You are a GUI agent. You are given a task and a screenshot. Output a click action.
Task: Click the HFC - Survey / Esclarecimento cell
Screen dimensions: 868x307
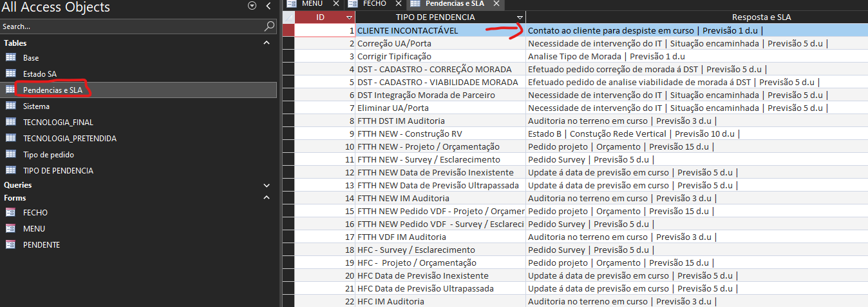pyautogui.click(x=440, y=250)
